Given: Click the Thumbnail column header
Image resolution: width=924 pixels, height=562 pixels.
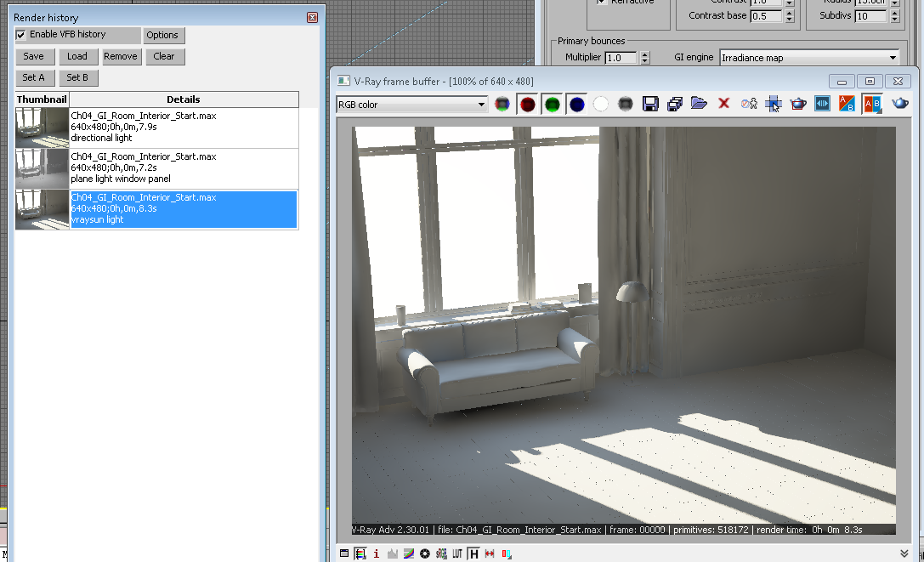Looking at the screenshot, I should pos(42,99).
